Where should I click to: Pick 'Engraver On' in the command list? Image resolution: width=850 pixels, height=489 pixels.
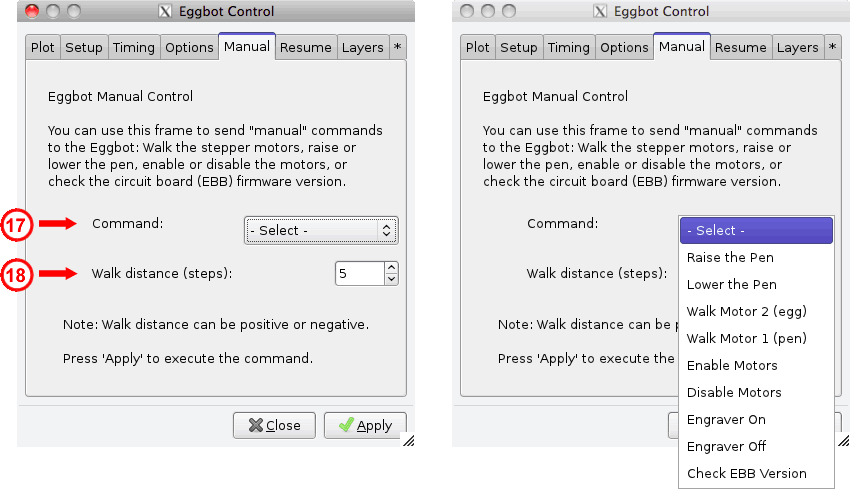point(726,419)
